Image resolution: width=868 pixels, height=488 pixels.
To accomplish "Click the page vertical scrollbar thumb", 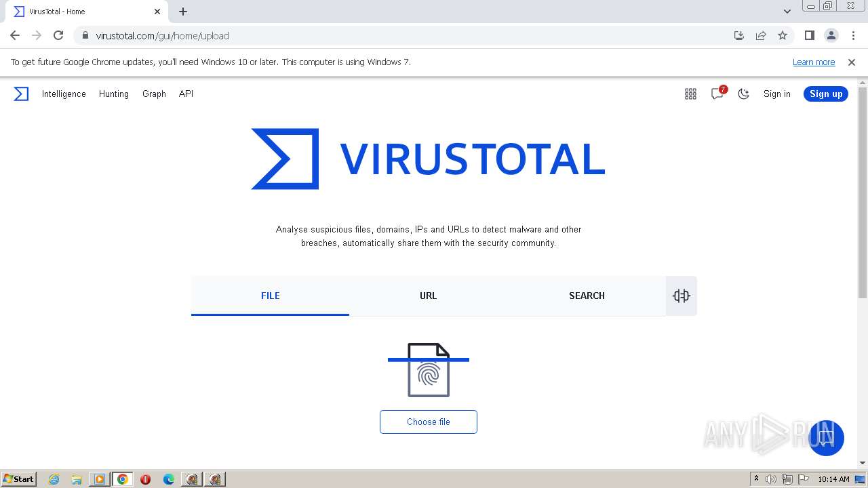I will [863, 192].
